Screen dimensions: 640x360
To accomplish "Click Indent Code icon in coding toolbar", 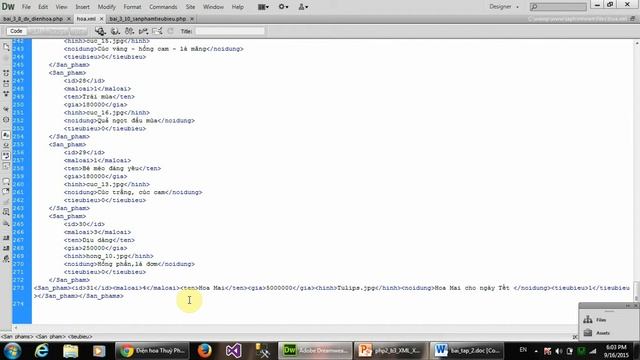I will click(x=6, y=238).
